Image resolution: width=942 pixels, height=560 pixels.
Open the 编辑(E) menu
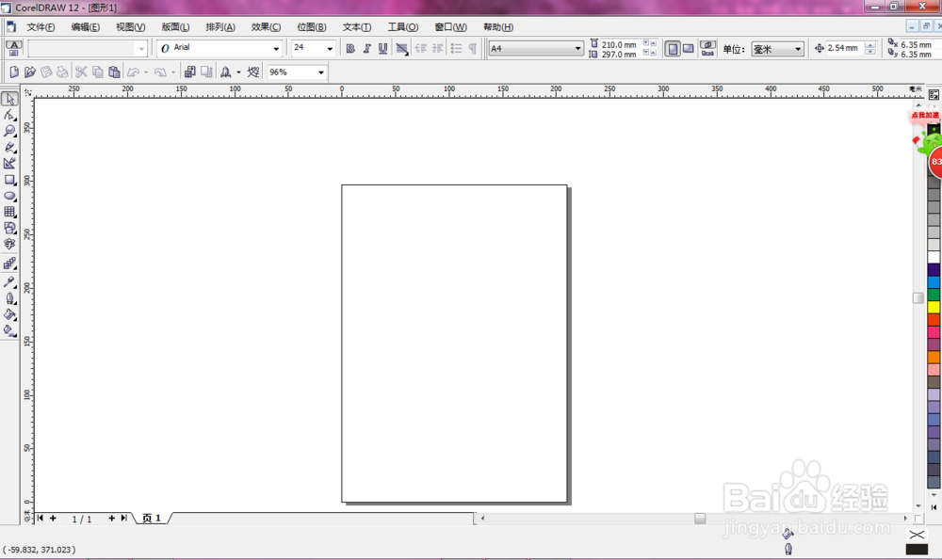coord(86,27)
